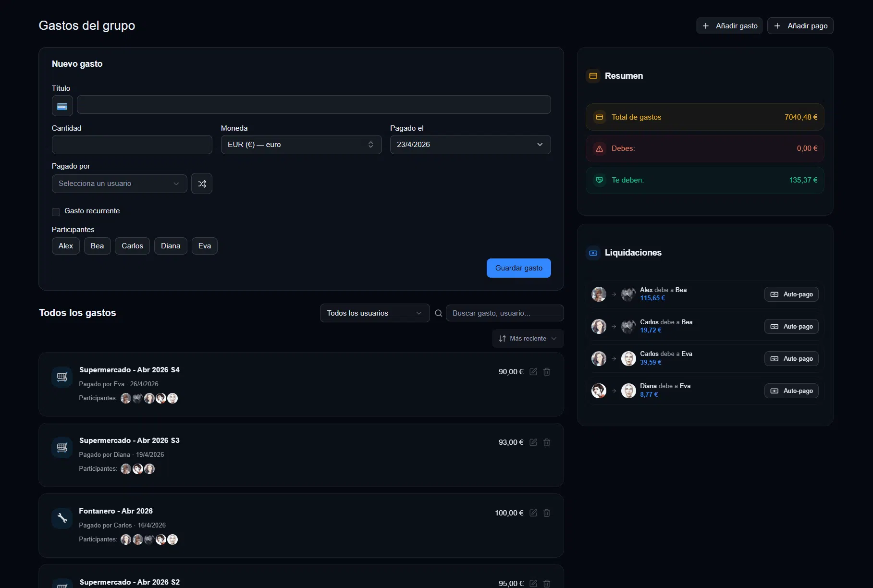Click the credit card icon beside Título field
The width and height of the screenshot is (873, 588).
coord(62,106)
